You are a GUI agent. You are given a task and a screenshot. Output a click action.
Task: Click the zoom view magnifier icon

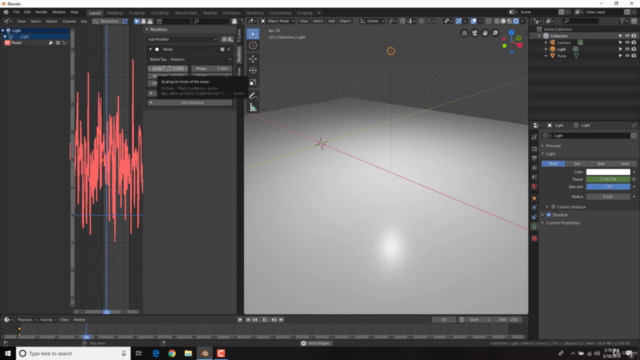click(x=495, y=33)
